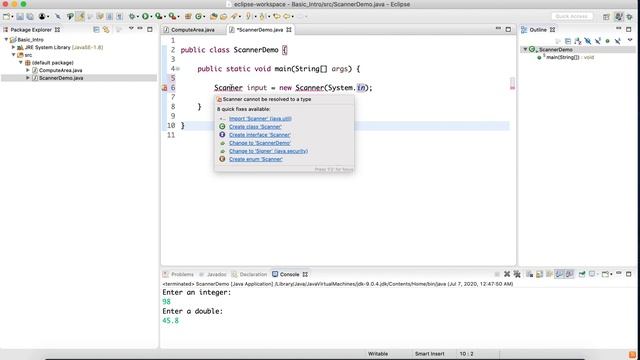Toggle Hide Local Types in Outline

617,41
